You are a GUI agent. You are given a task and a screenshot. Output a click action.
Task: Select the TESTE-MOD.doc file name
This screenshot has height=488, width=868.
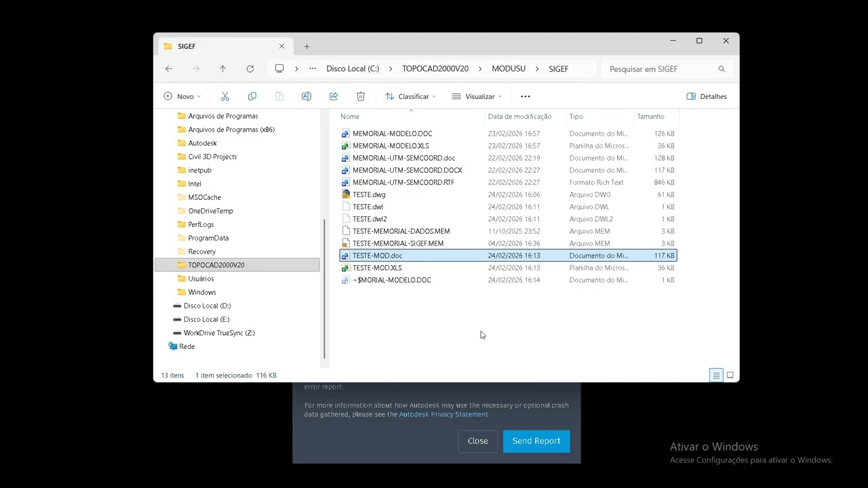[378, 256]
